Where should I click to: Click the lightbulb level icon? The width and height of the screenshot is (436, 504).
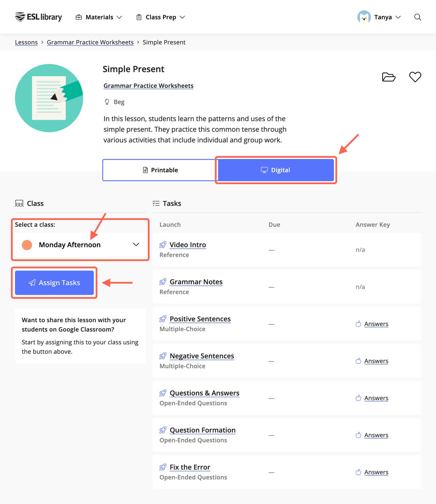(107, 102)
